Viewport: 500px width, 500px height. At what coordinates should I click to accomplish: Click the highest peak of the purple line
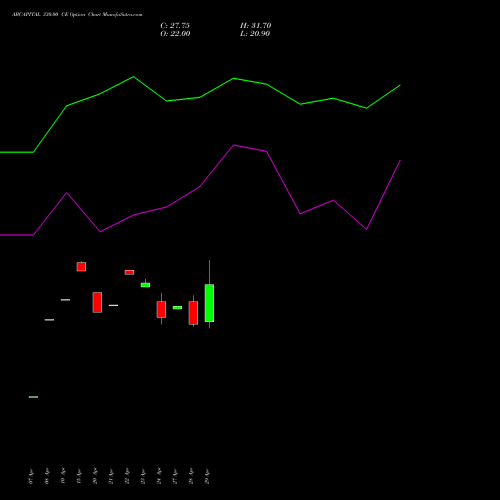(234, 145)
